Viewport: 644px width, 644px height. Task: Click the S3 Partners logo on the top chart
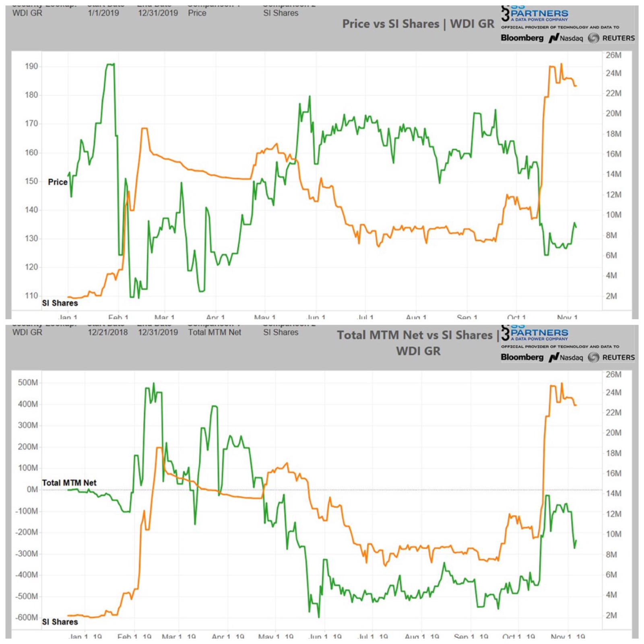point(535,14)
